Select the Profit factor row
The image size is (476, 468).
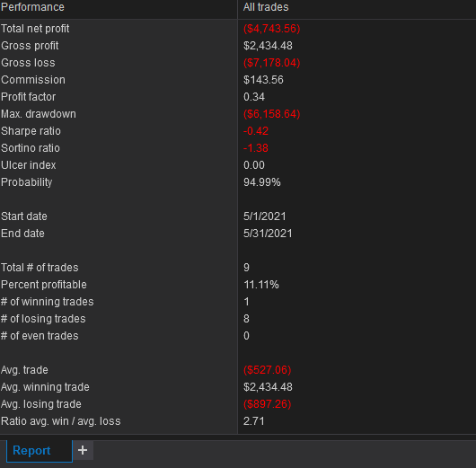[238, 97]
